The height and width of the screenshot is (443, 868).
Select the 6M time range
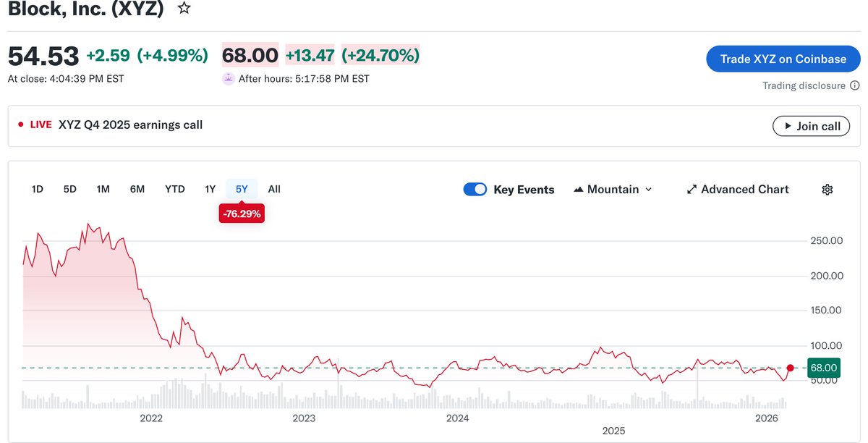point(137,189)
